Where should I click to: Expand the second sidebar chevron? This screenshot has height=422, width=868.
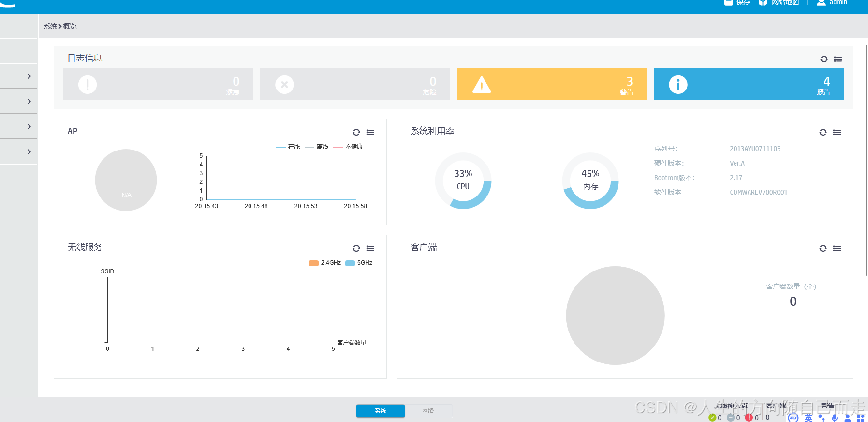click(29, 102)
